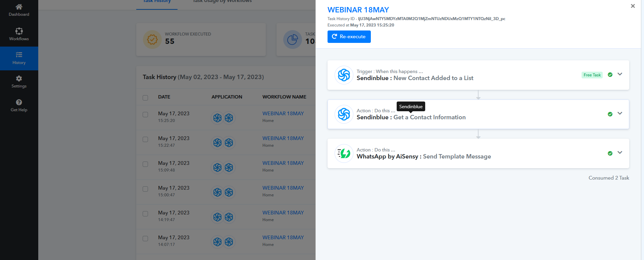Image resolution: width=644 pixels, height=260 pixels.
Task: Click the 'WhatsApp by AiSensy : Send Template Message' title
Action: (424, 156)
